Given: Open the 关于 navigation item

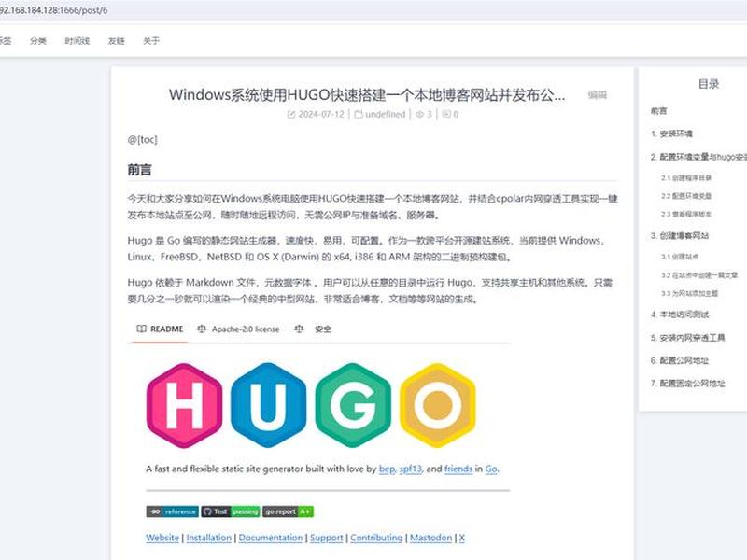Looking at the screenshot, I should click(x=151, y=41).
